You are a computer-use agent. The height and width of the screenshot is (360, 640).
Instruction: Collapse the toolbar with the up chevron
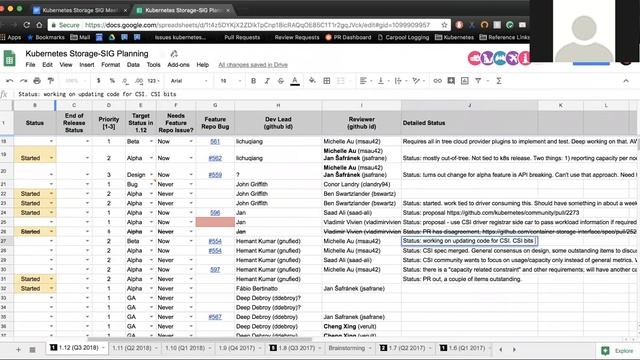(626, 81)
